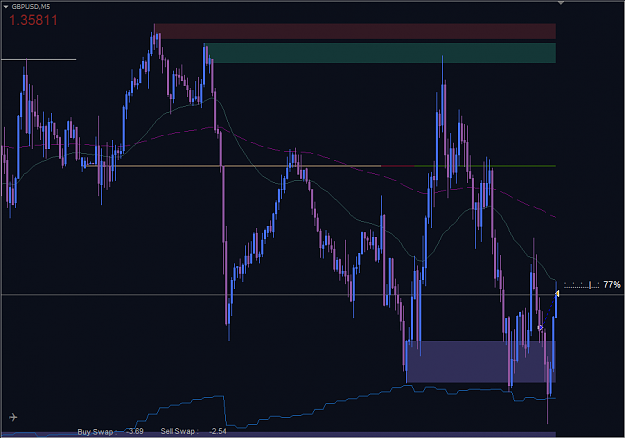
Task: Click the dotted candle-timer progress bar beside 77%
Action: point(582,285)
